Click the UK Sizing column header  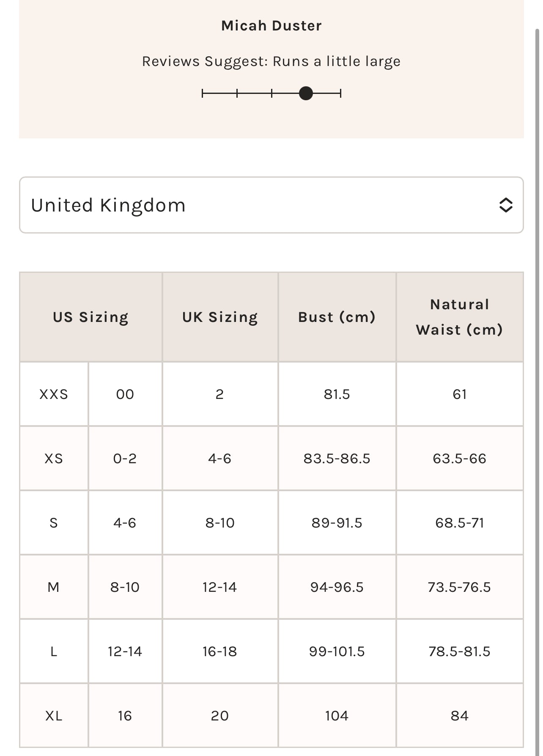coord(220,317)
